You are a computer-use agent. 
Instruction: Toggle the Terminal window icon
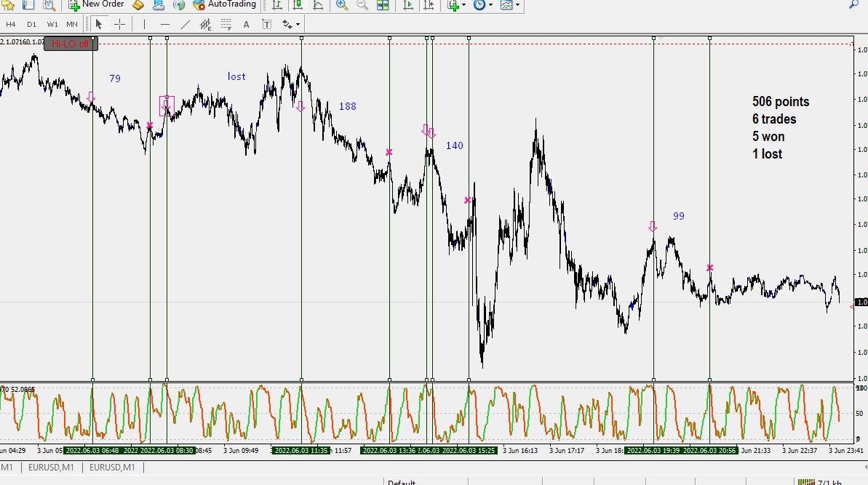tap(28, 5)
